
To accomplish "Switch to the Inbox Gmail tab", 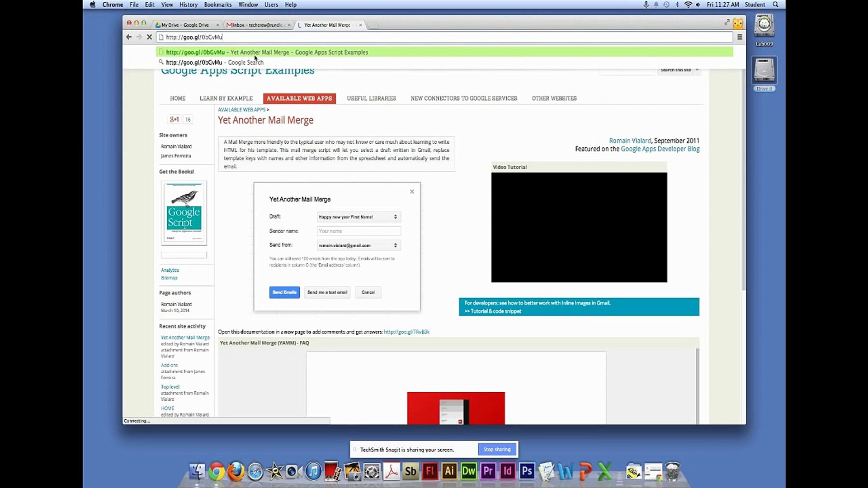I will click(258, 25).
